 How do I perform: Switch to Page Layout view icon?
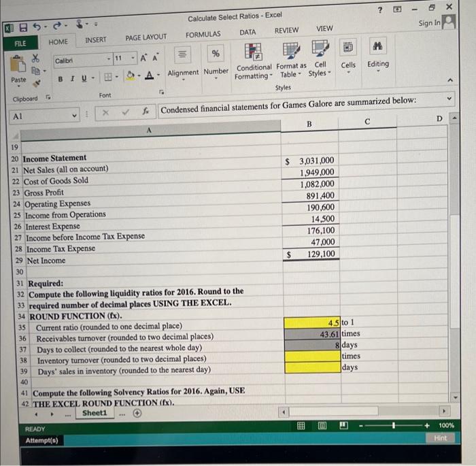click(322, 426)
